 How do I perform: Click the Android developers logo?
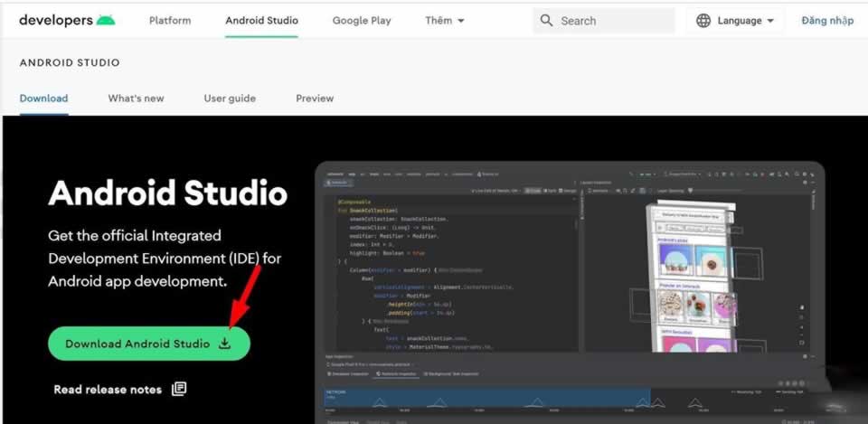pyautogui.click(x=67, y=21)
